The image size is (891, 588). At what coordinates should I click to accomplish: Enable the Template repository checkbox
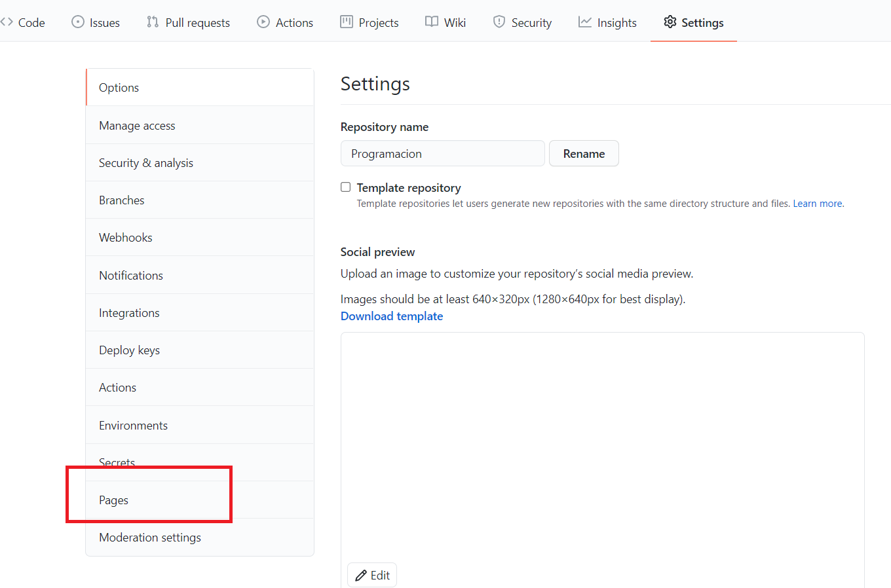346,187
